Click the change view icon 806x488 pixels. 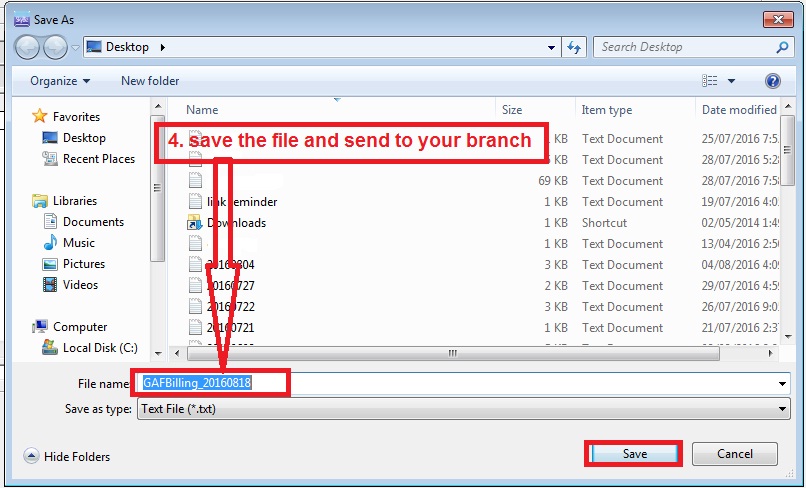[x=710, y=81]
